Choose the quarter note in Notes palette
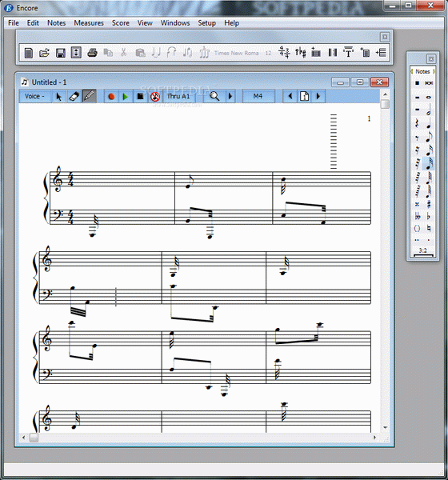This screenshot has height=480, width=448. tap(429, 123)
